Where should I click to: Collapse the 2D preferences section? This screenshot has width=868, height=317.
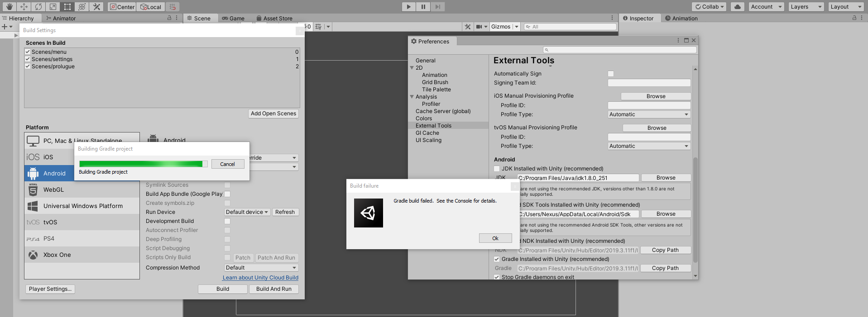(x=412, y=68)
